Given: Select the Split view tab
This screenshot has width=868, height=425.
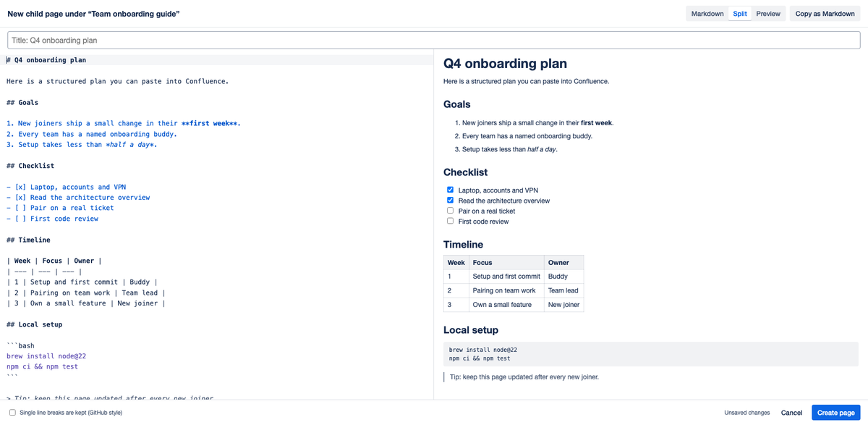Looking at the screenshot, I should coord(740,14).
